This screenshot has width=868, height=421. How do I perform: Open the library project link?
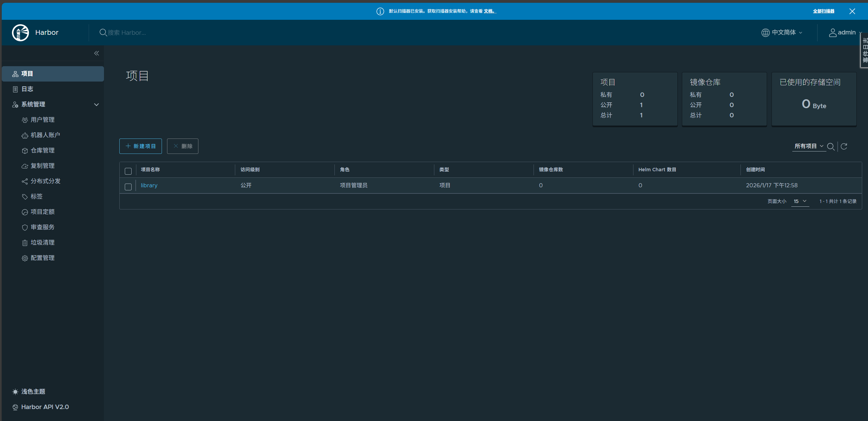(149, 185)
